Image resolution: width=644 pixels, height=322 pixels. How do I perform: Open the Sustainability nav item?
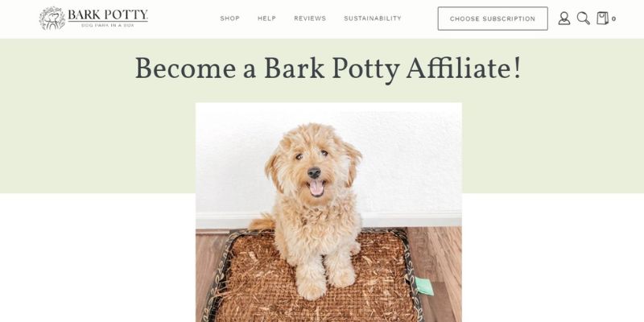(x=373, y=19)
